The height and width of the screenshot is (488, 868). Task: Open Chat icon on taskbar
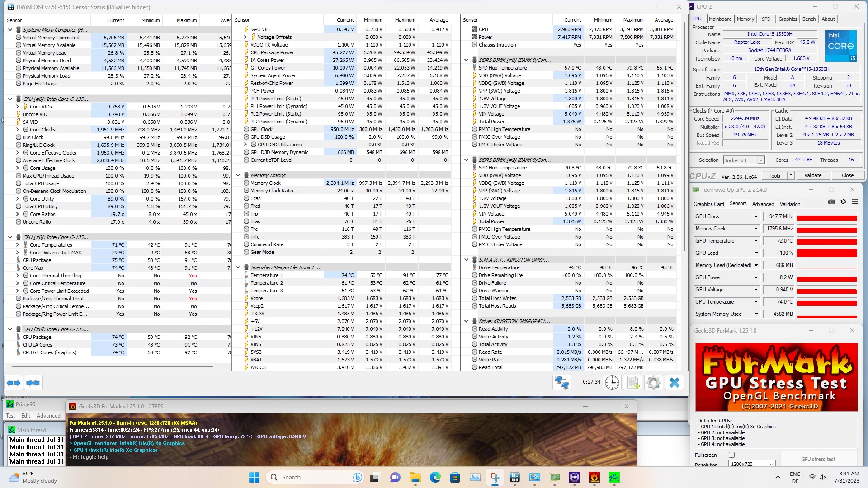(395, 477)
